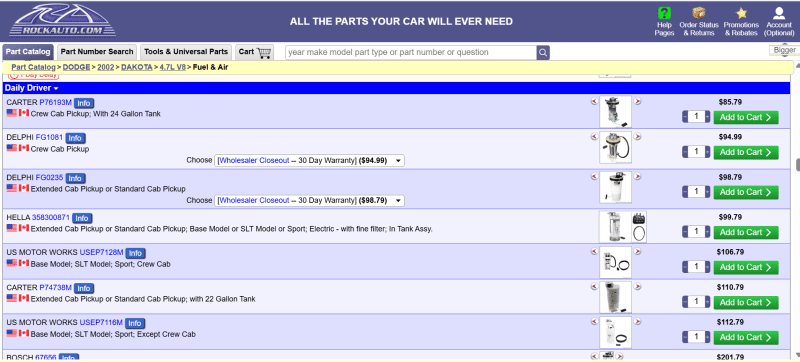
Task: Open Delphi FG1081 warranty choice dropdown
Action: coord(309,161)
